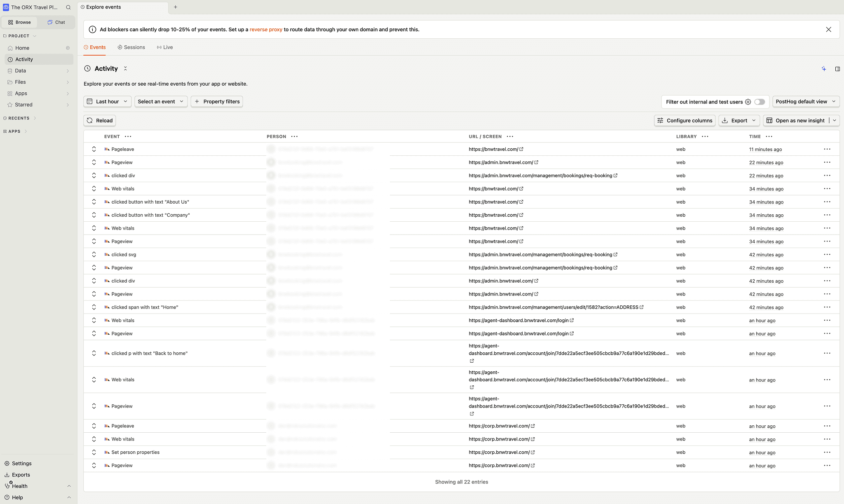Image resolution: width=844 pixels, height=504 pixels.
Task: Toggle filter out internal and test users
Action: point(760,102)
